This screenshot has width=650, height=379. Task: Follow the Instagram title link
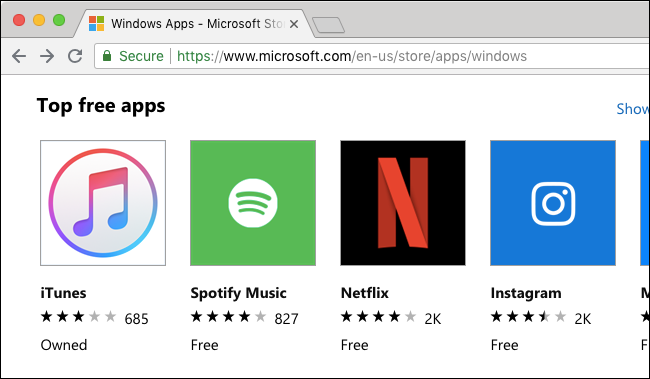(526, 293)
